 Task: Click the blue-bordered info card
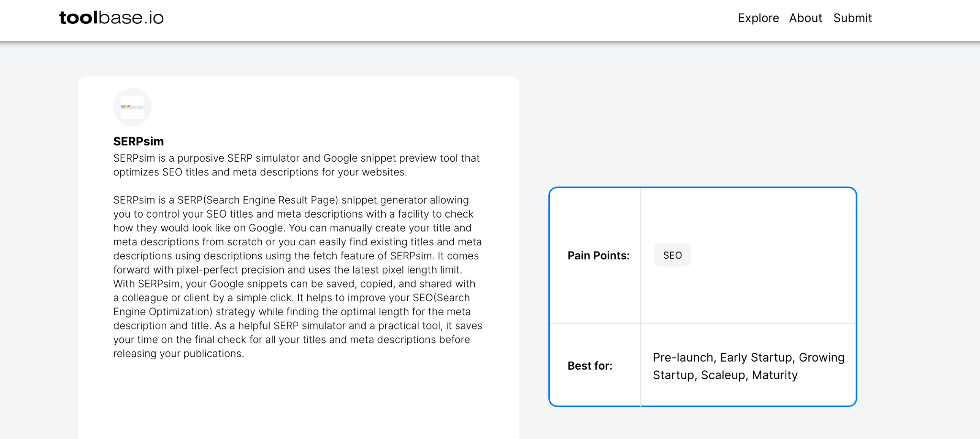[x=702, y=296]
